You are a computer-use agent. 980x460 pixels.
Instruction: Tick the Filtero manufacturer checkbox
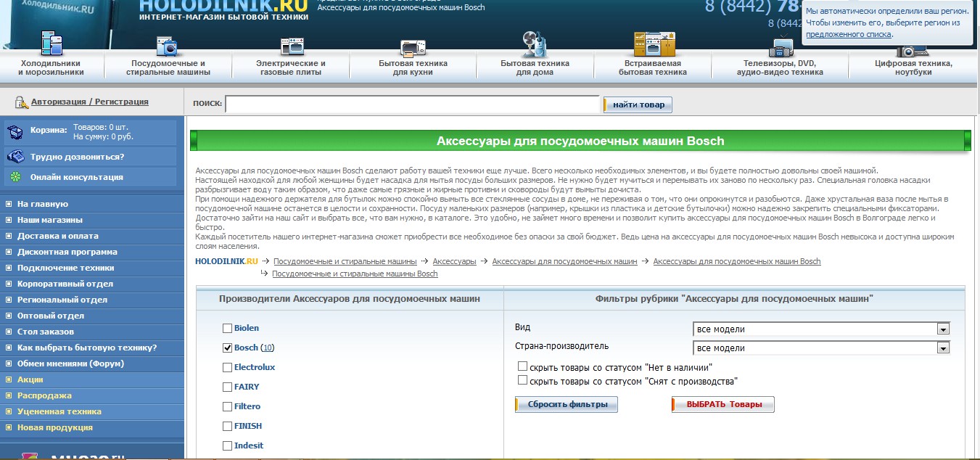tap(228, 406)
